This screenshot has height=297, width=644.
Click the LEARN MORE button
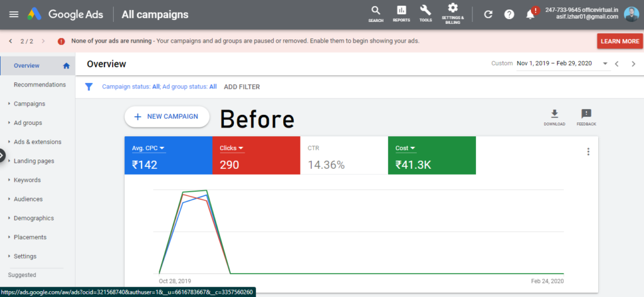(619, 41)
